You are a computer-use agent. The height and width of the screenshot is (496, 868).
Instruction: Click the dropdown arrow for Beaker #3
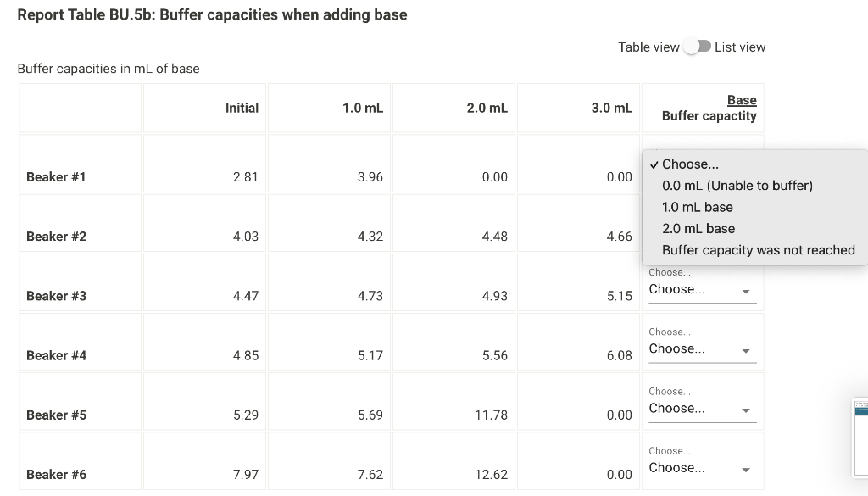pos(746,292)
